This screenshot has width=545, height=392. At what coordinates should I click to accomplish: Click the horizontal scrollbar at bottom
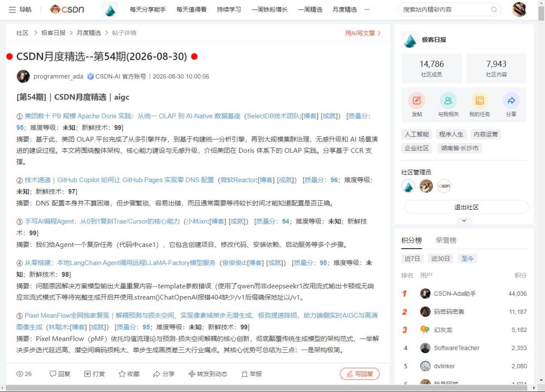(266, 388)
